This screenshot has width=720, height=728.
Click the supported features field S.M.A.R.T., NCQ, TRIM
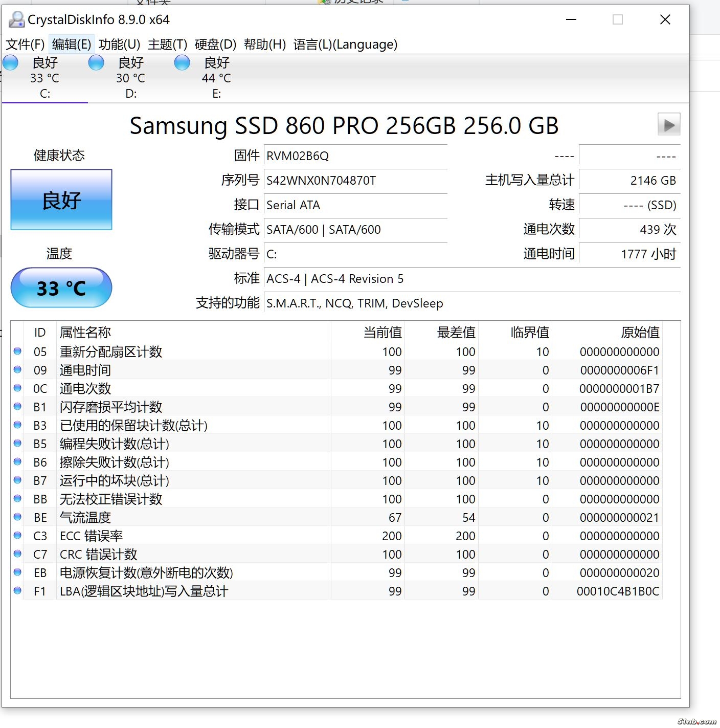click(x=472, y=303)
